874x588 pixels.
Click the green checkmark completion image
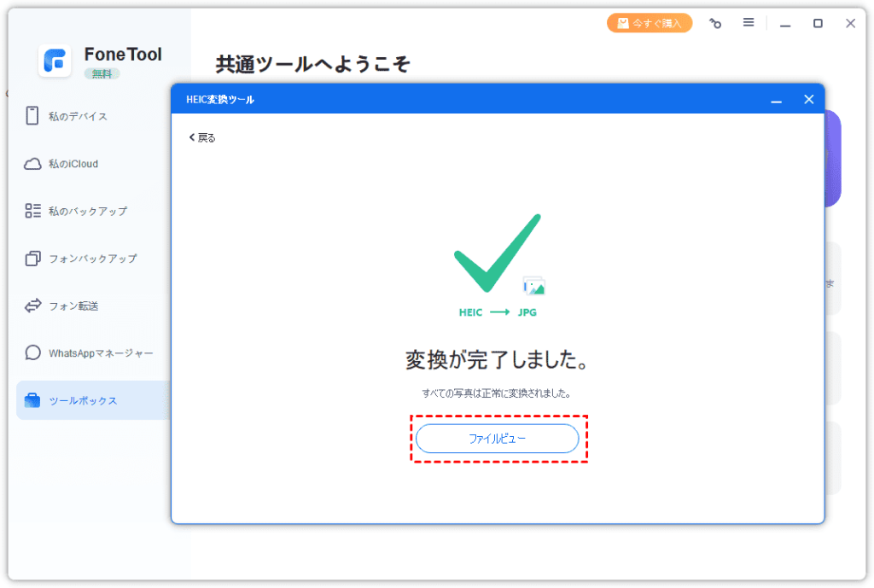point(496,253)
